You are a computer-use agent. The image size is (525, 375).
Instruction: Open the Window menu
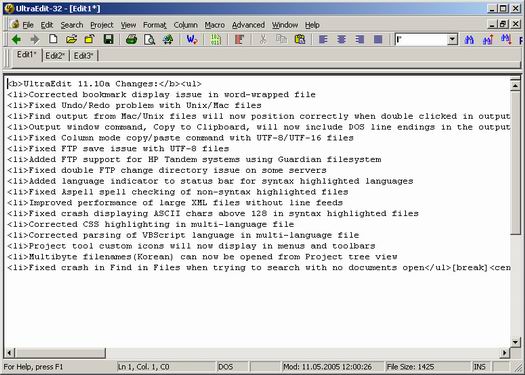click(285, 25)
